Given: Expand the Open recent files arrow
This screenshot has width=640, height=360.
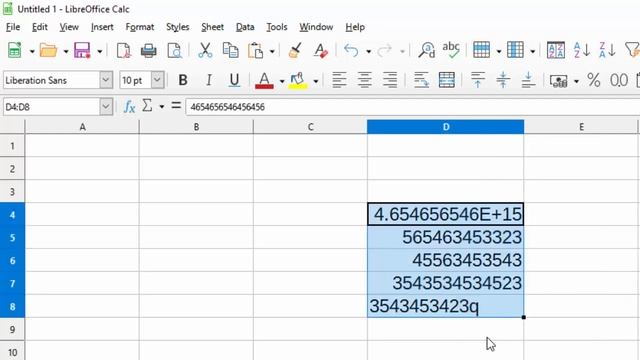Looking at the screenshot, I should click(66, 51).
